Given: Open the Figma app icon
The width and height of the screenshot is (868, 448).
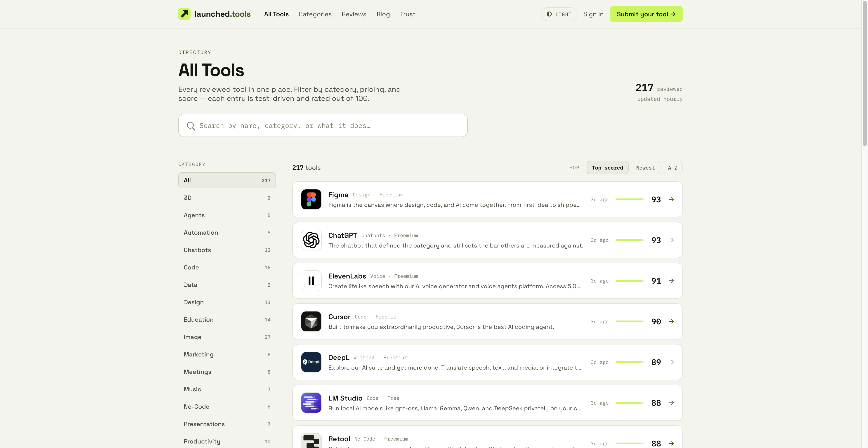Looking at the screenshot, I should (x=311, y=199).
